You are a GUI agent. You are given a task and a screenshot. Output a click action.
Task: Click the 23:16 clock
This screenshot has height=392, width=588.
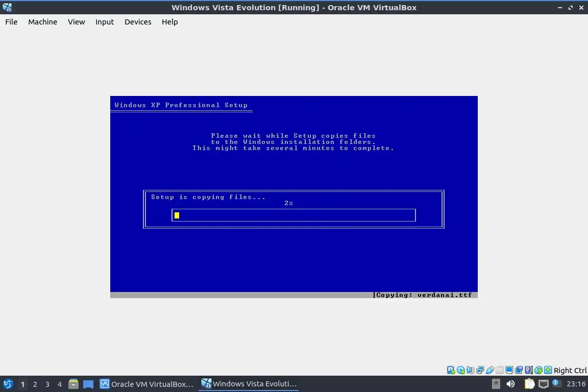[576, 384]
